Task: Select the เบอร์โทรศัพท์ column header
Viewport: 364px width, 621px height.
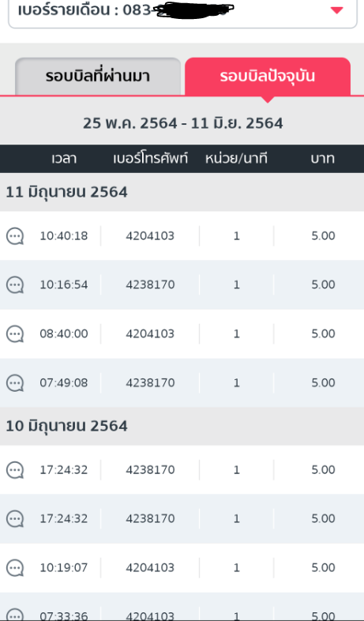Action: 150,159
